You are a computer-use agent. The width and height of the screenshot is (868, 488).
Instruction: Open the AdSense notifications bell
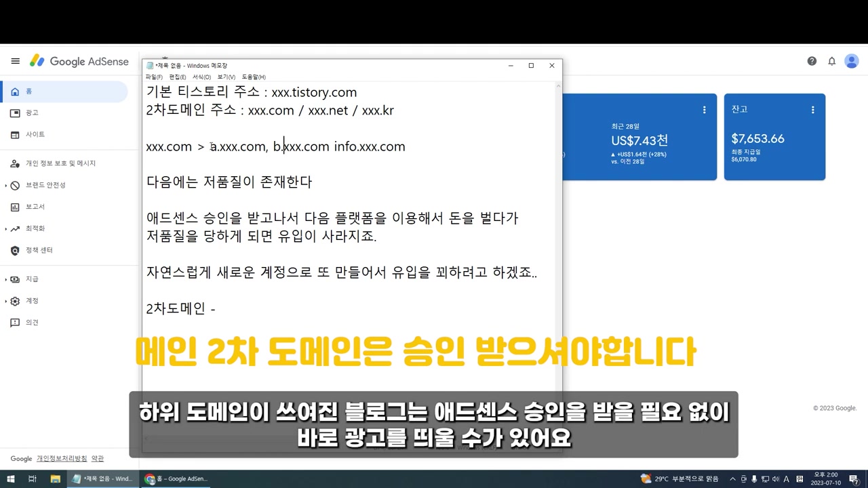831,61
